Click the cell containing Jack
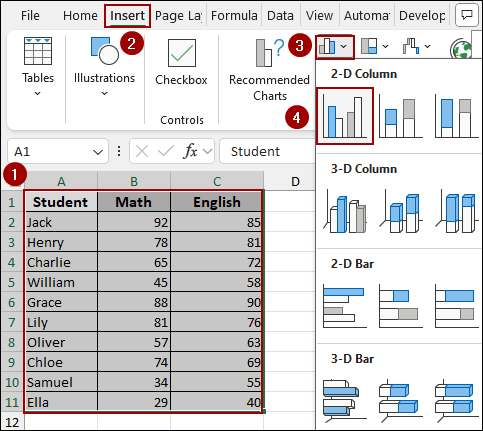The image size is (483, 431). point(61,222)
